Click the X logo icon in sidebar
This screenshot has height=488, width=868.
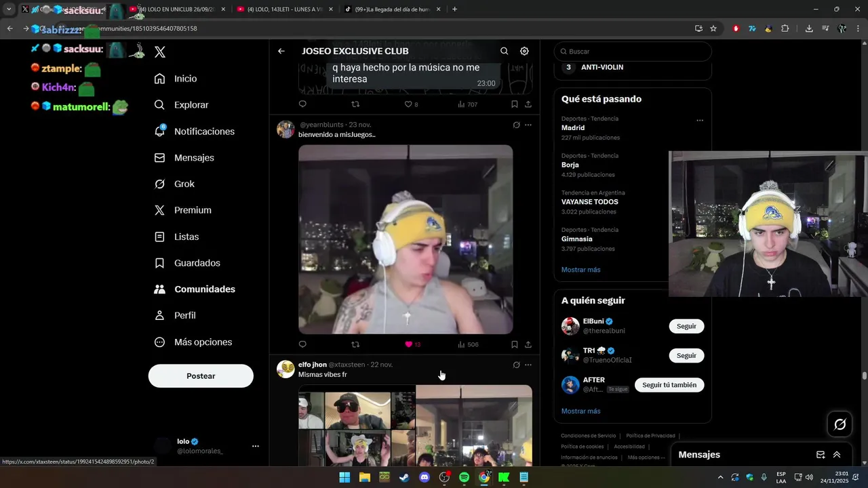pos(160,52)
